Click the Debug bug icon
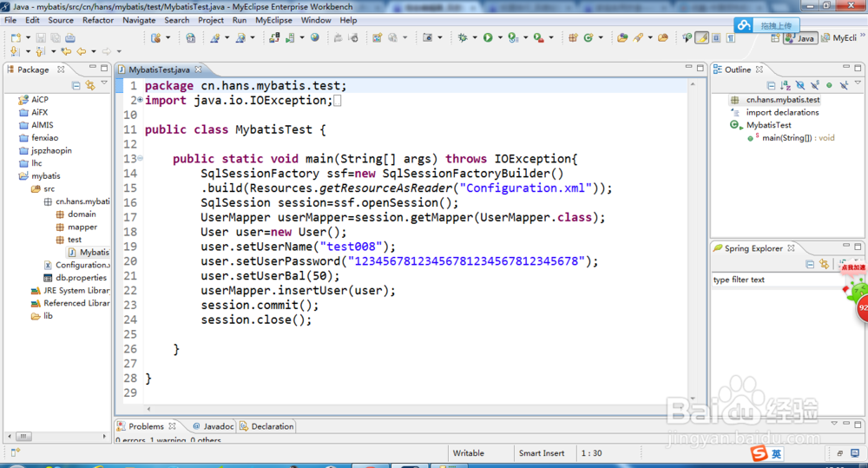 [x=463, y=37]
